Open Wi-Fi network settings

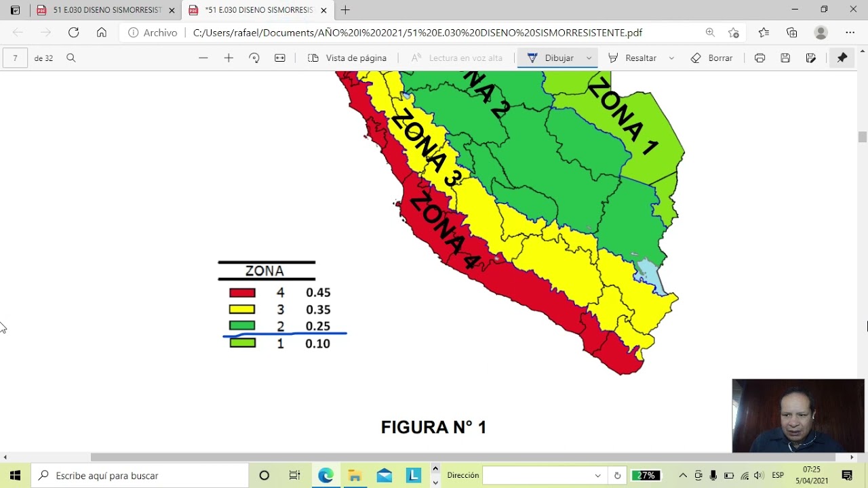745,476
